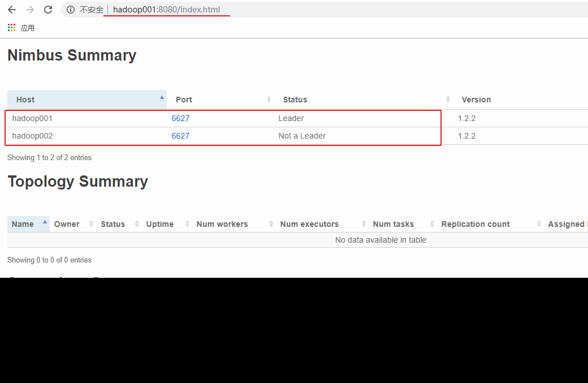This screenshot has width=588, height=383.
Task: Sort topologies by Replication count column
Action: (x=475, y=224)
